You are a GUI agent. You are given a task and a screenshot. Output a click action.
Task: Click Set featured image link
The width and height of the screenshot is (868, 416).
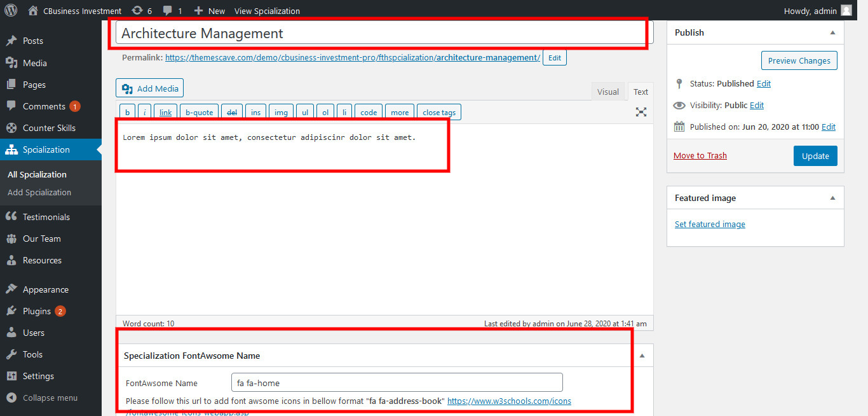click(710, 224)
